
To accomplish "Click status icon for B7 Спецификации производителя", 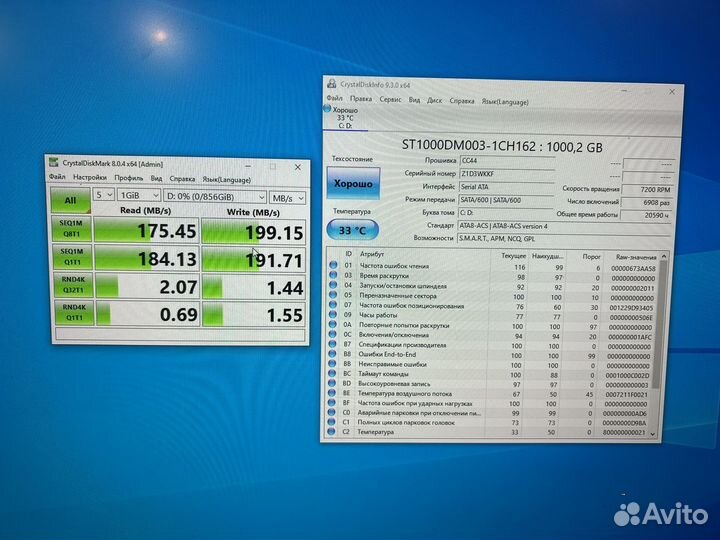I will click(332, 344).
